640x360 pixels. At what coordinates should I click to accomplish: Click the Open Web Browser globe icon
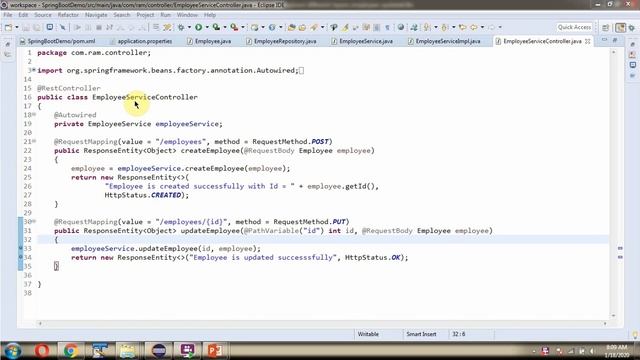tap(401, 27)
